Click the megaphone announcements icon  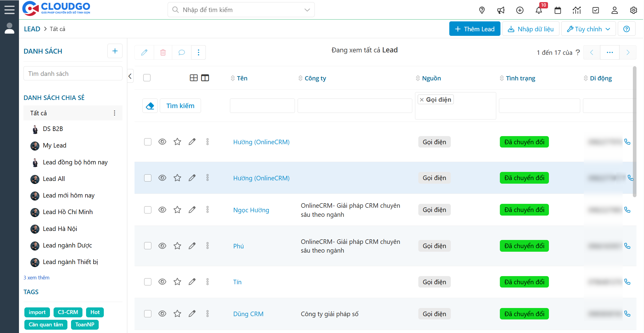click(x=501, y=10)
